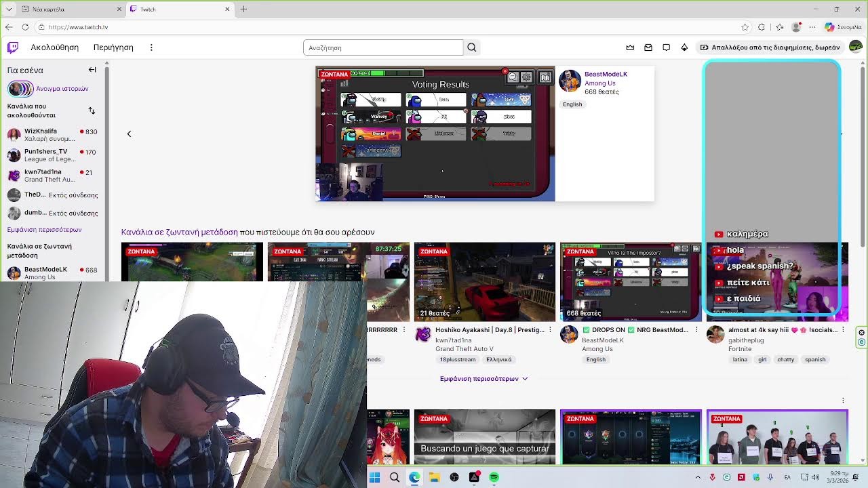Viewport: 868px width, 488px height.
Task: Click the ad-free Turbo offer button
Action: pyautogui.click(x=770, y=47)
